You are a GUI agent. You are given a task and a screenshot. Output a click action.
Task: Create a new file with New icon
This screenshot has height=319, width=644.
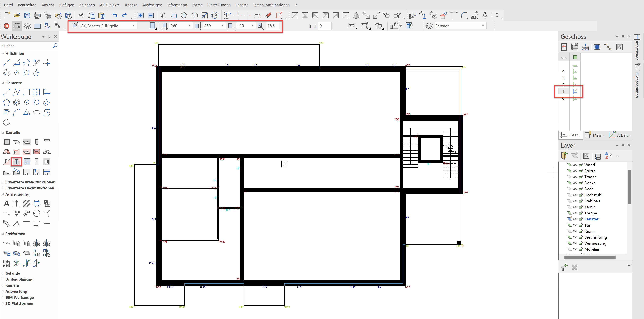7,15
